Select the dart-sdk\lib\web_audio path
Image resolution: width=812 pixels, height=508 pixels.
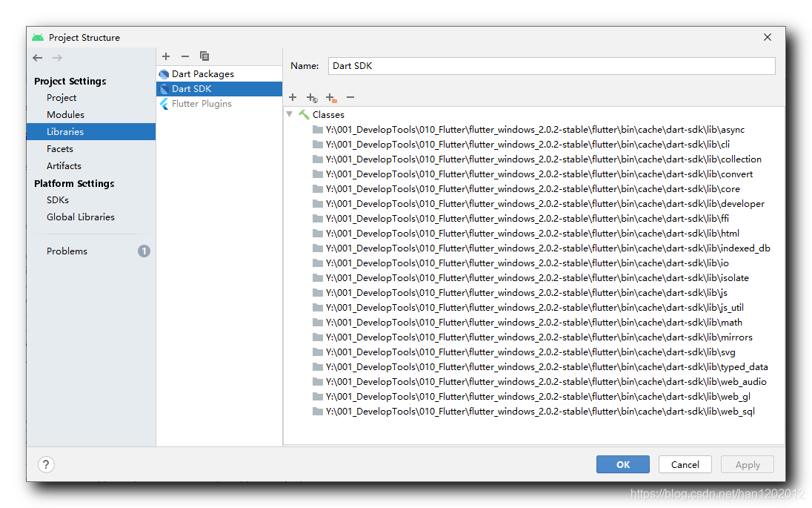point(546,381)
